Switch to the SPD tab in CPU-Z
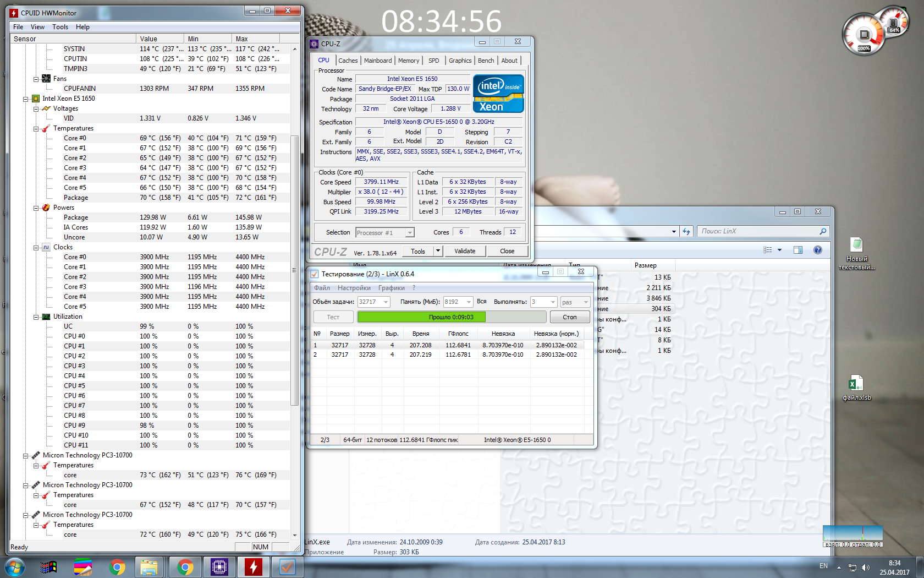This screenshot has width=924, height=578. (434, 61)
